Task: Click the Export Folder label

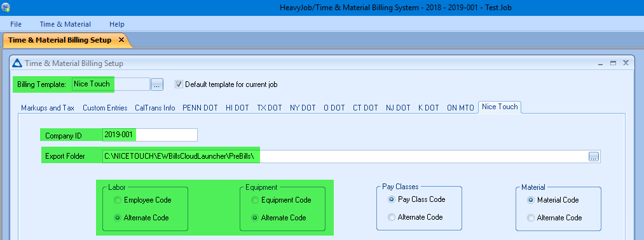Action: (x=65, y=157)
